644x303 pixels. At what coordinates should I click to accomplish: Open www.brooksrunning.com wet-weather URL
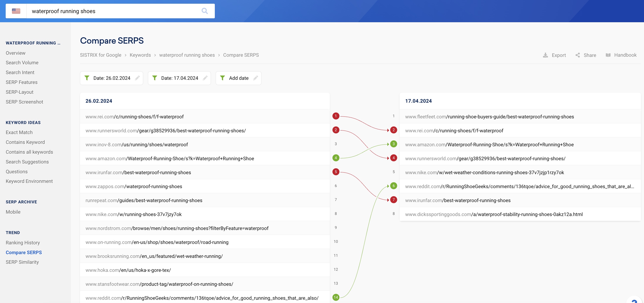click(x=154, y=256)
